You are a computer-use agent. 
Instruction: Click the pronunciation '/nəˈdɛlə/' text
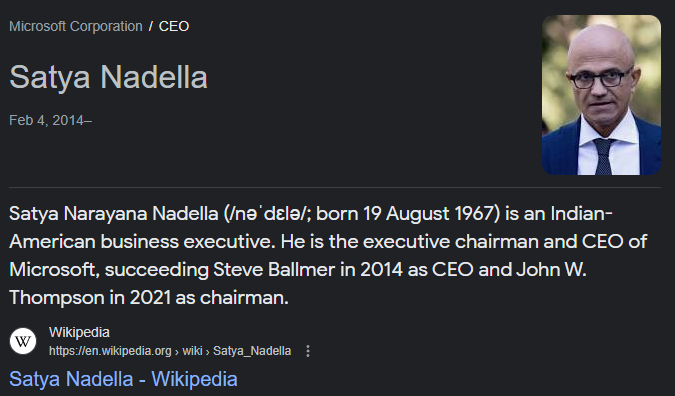coord(269,214)
